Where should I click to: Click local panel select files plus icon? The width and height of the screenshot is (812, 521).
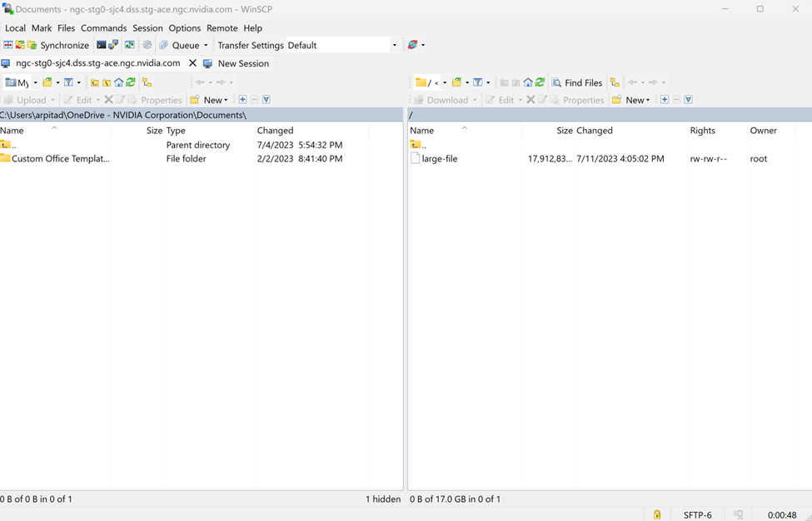[x=242, y=99]
